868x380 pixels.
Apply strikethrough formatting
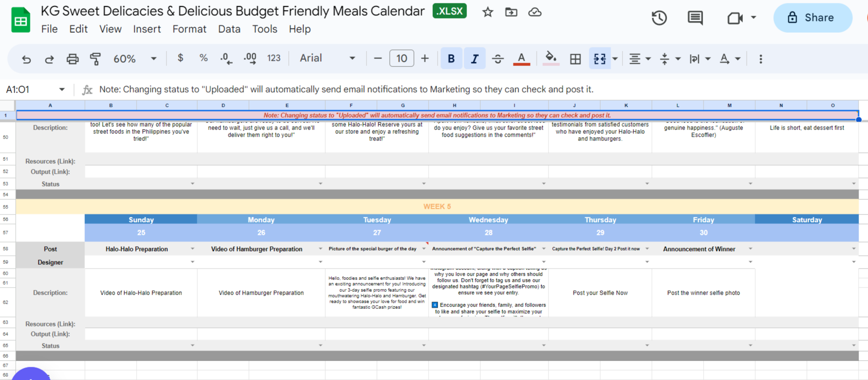pos(498,59)
